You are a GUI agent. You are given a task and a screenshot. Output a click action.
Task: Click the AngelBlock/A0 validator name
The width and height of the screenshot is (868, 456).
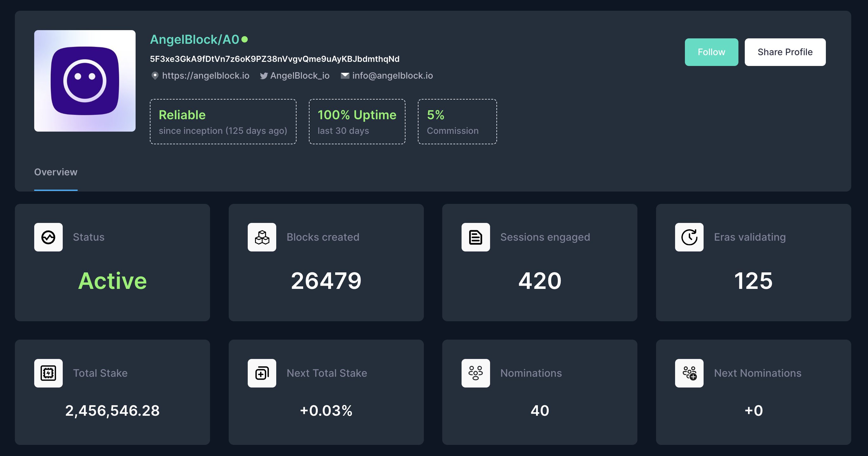tap(195, 39)
